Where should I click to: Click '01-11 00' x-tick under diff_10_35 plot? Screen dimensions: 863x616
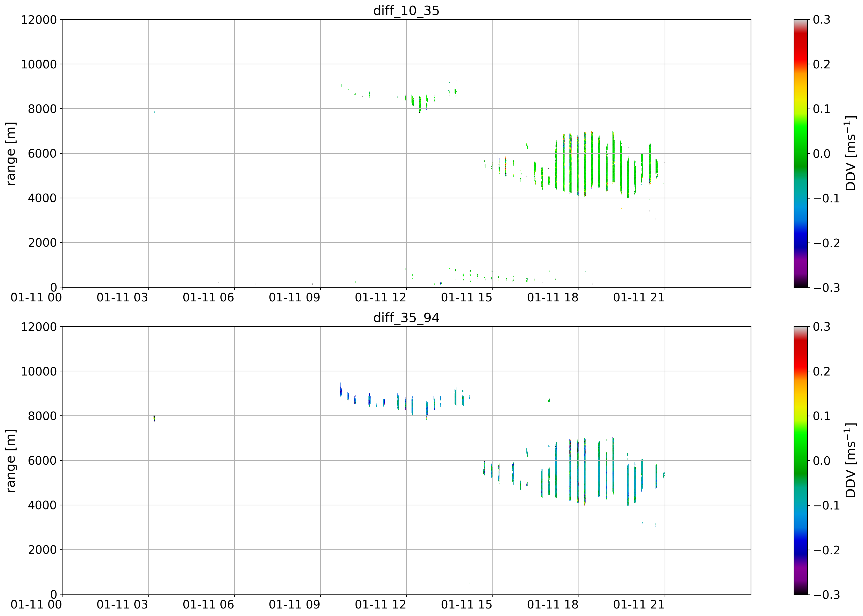coord(36,298)
